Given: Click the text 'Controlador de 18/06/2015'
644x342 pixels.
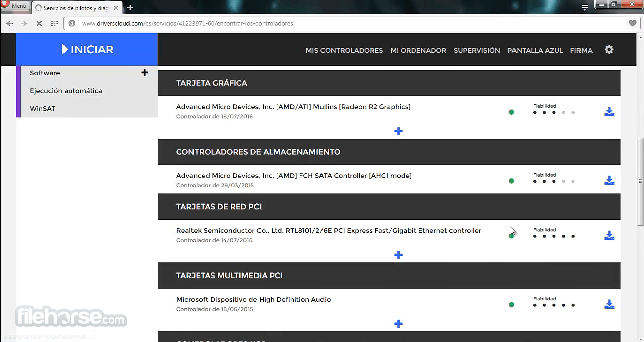Looking at the screenshot, I should [215, 310].
